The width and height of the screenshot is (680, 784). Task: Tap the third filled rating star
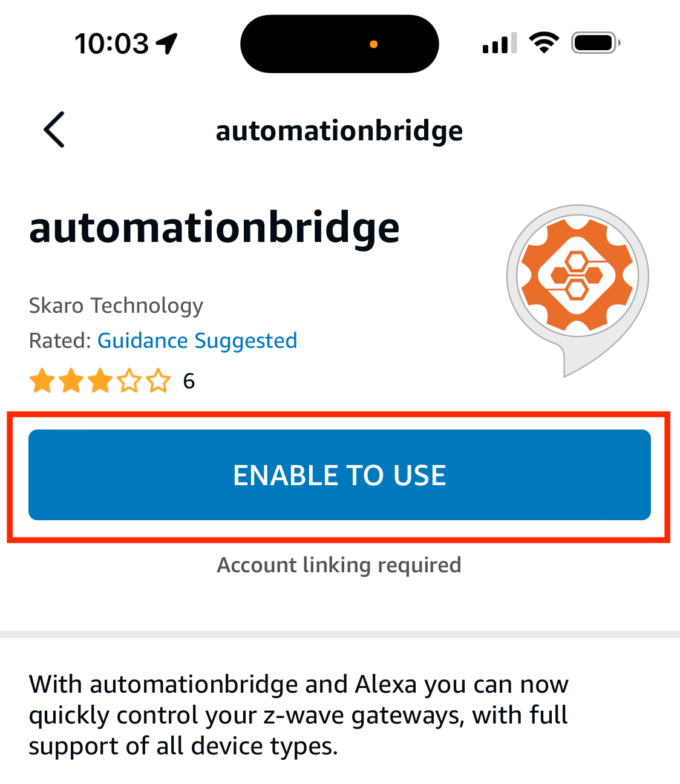click(x=100, y=381)
